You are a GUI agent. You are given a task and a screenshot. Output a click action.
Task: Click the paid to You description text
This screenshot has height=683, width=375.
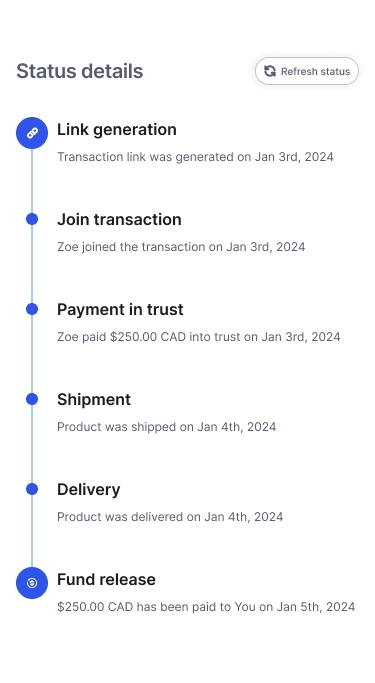point(206,607)
